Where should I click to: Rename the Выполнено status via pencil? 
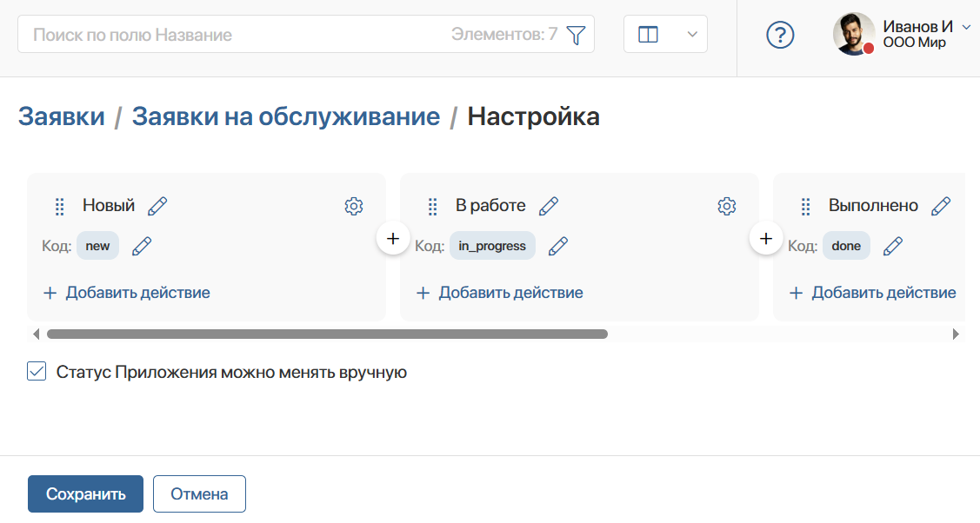click(x=941, y=206)
